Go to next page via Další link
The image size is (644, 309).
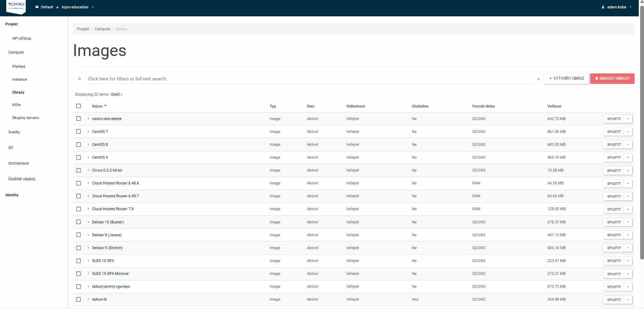click(x=117, y=94)
